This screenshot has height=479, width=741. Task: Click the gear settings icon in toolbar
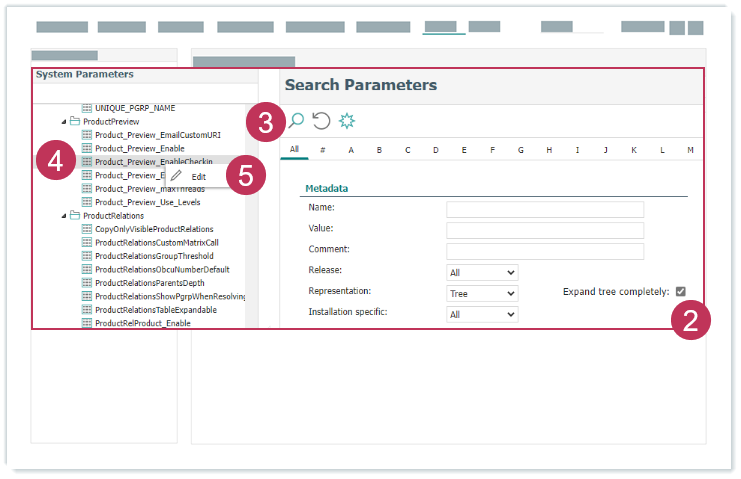tap(347, 121)
